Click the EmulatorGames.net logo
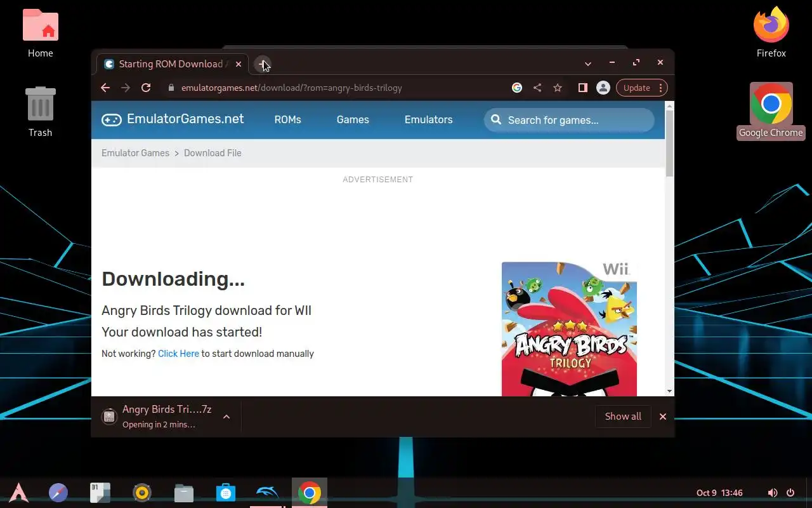The height and width of the screenshot is (508, 812). tap(173, 119)
